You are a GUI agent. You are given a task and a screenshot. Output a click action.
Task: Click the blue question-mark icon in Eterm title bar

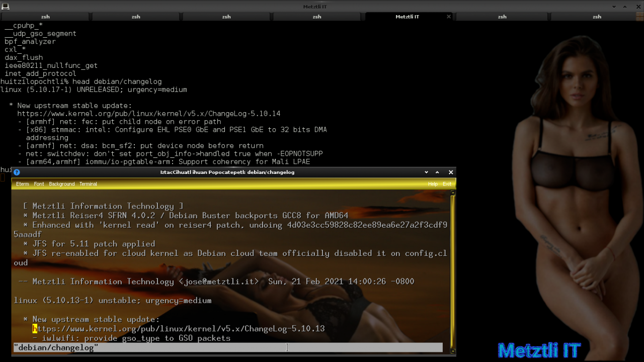pyautogui.click(x=17, y=172)
